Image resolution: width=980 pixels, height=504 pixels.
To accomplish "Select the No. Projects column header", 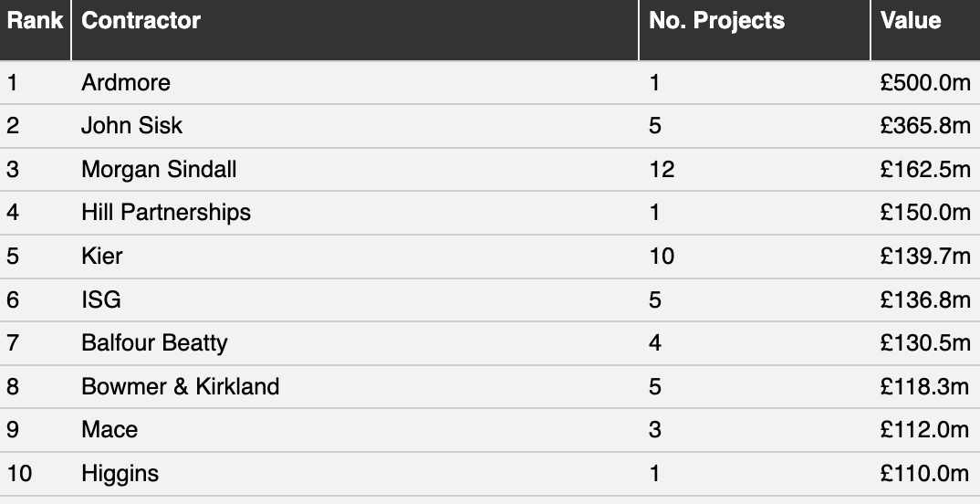I will coord(716,21).
